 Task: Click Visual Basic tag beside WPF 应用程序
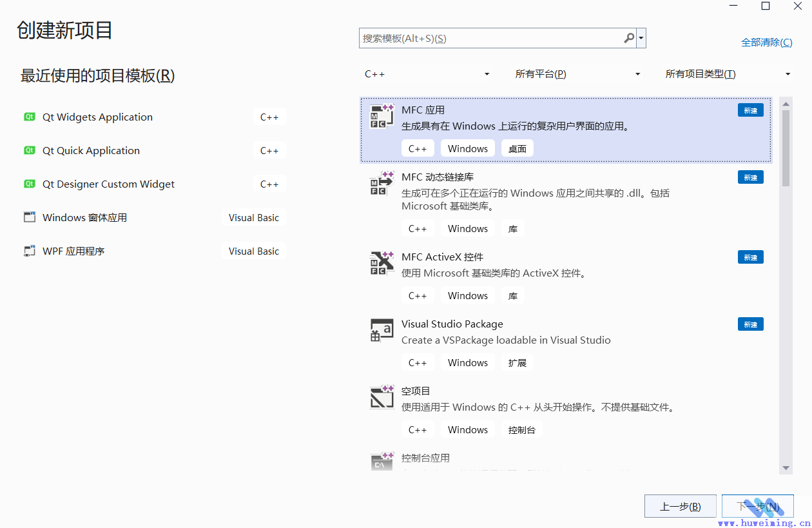click(x=254, y=251)
